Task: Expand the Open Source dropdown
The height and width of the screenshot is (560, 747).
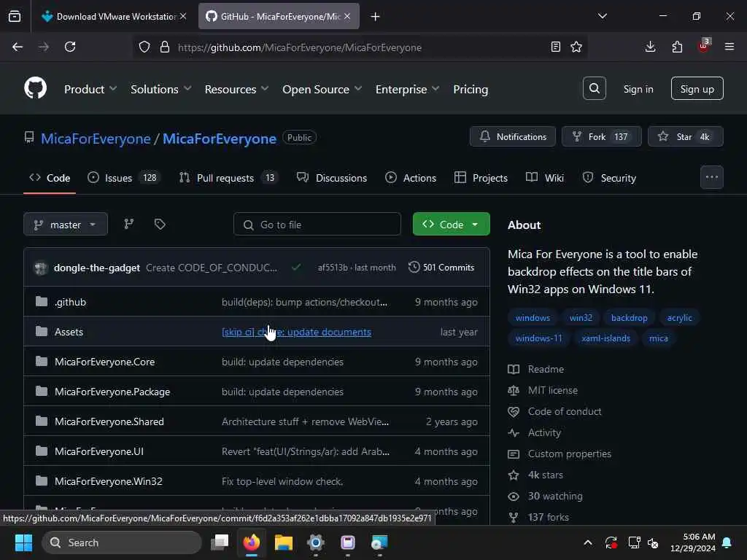Action: [322, 89]
